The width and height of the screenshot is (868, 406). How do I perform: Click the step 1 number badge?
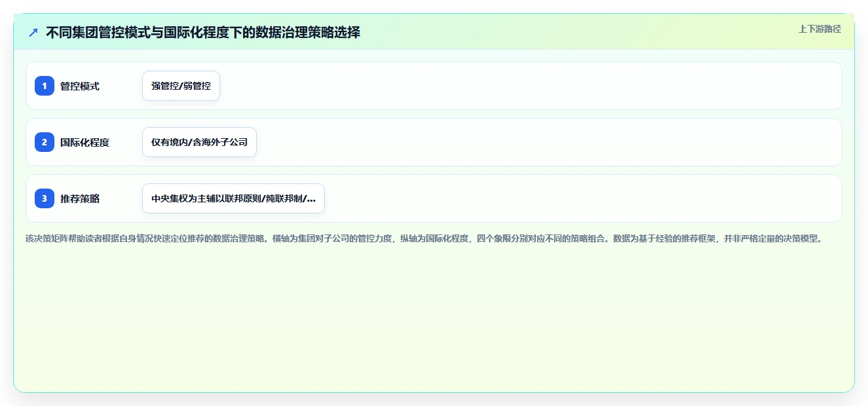click(45, 86)
